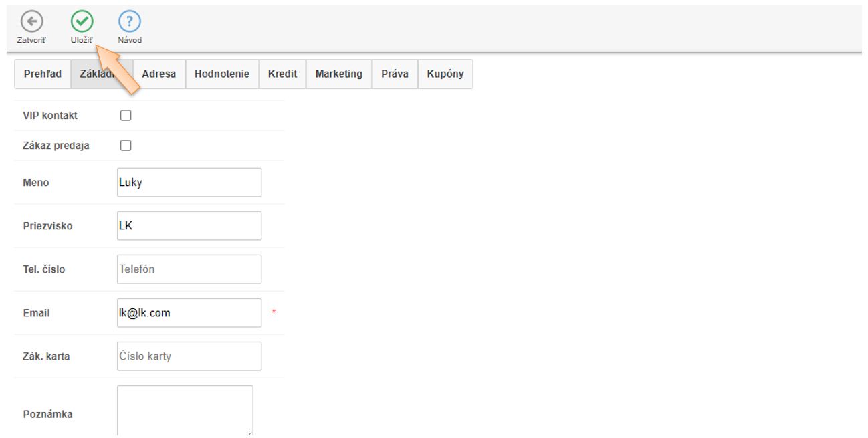
Task: Open the Adresa tab
Action: pos(158,74)
